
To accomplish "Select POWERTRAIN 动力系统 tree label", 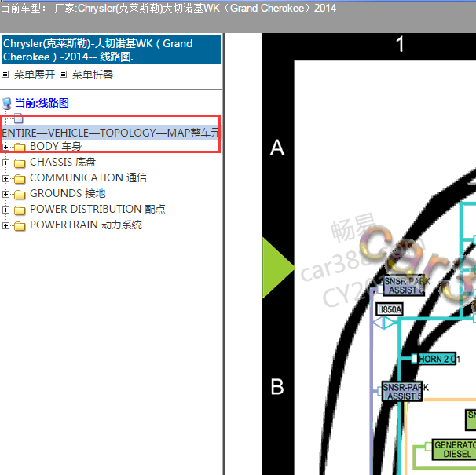I will [x=86, y=225].
